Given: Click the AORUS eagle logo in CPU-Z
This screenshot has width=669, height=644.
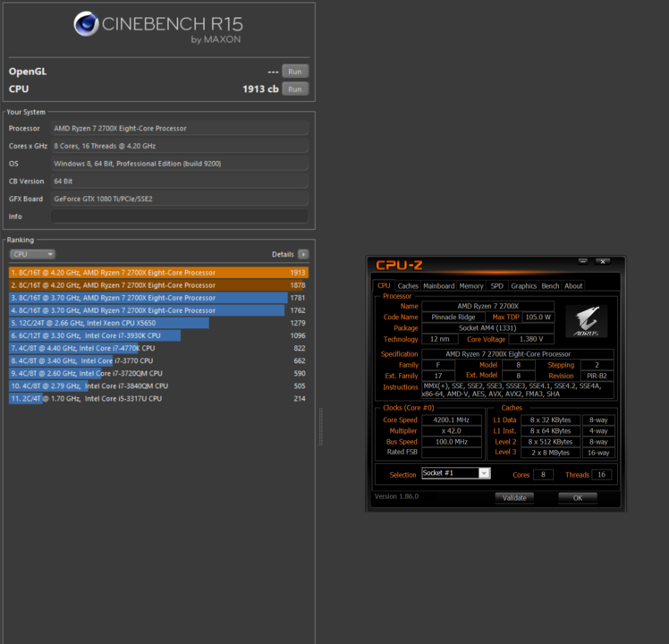Looking at the screenshot, I should 587,321.
